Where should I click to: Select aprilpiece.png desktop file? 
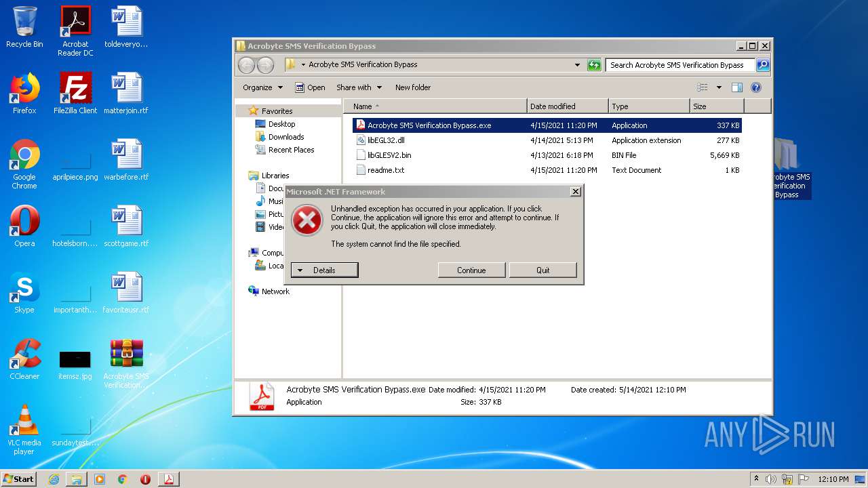pyautogui.click(x=75, y=164)
